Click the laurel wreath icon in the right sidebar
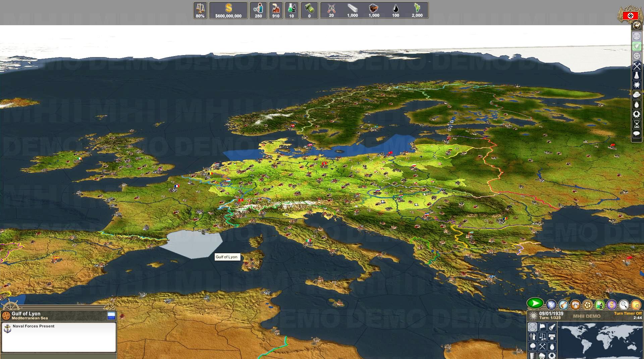644x359 pixels. click(x=637, y=115)
